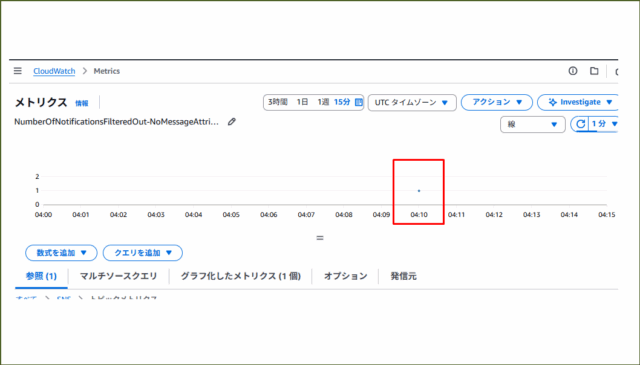Go to CloudWatch breadcrumb link
Viewport: 640px width, 365px height.
(x=54, y=71)
